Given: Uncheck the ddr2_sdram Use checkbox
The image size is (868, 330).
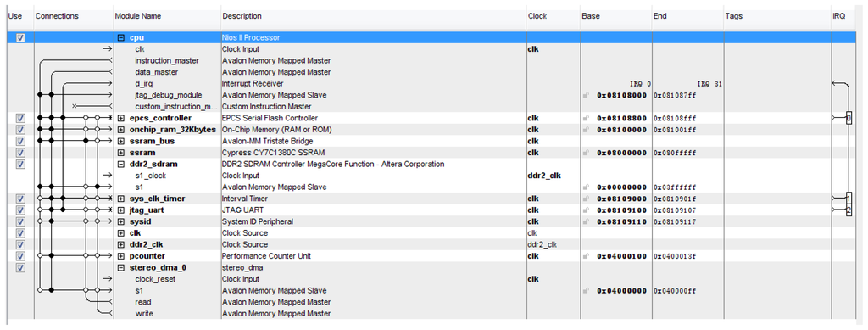Looking at the screenshot, I should pos(20,165).
